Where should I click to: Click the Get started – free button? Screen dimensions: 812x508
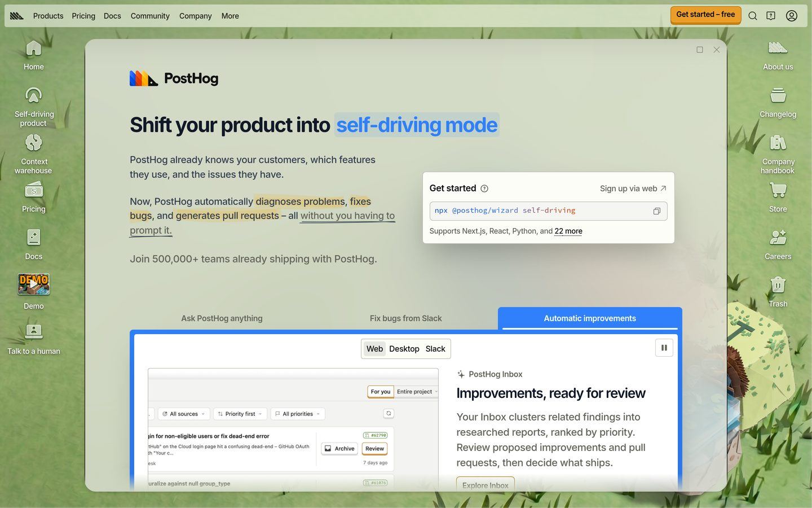[705, 15]
